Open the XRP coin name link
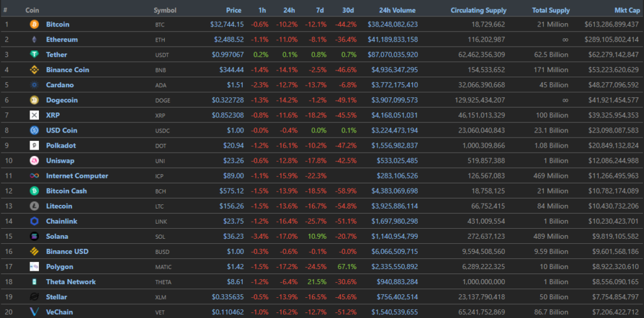 coord(53,115)
